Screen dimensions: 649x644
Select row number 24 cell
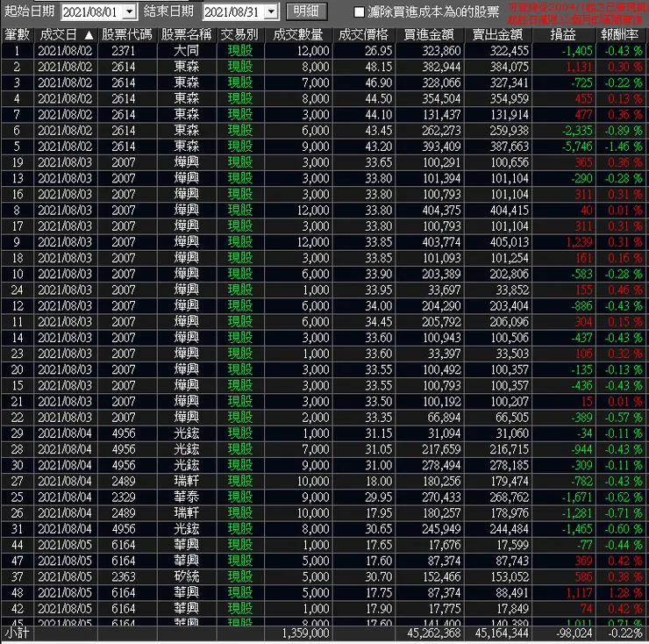click(x=17, y=290)
